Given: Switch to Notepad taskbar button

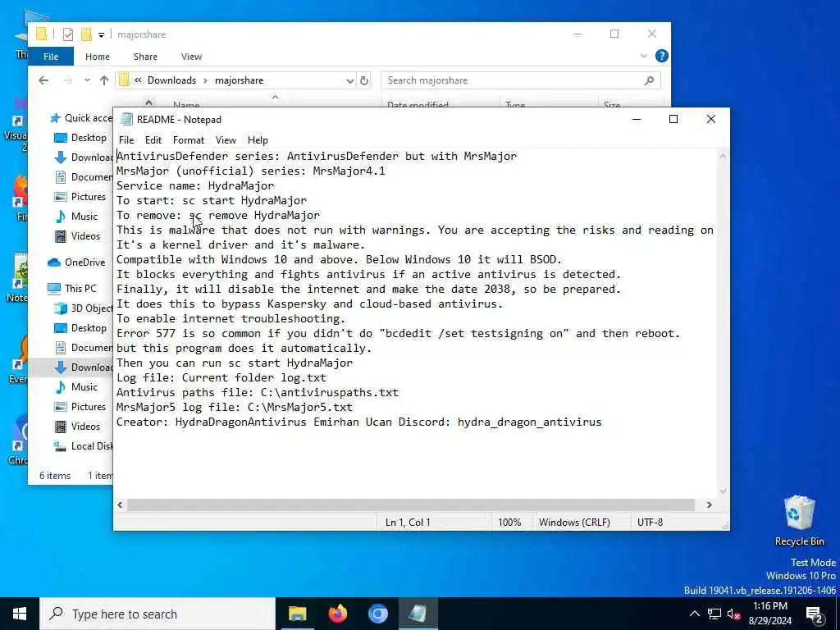Looking at the screenshot, I should (418, 614).
